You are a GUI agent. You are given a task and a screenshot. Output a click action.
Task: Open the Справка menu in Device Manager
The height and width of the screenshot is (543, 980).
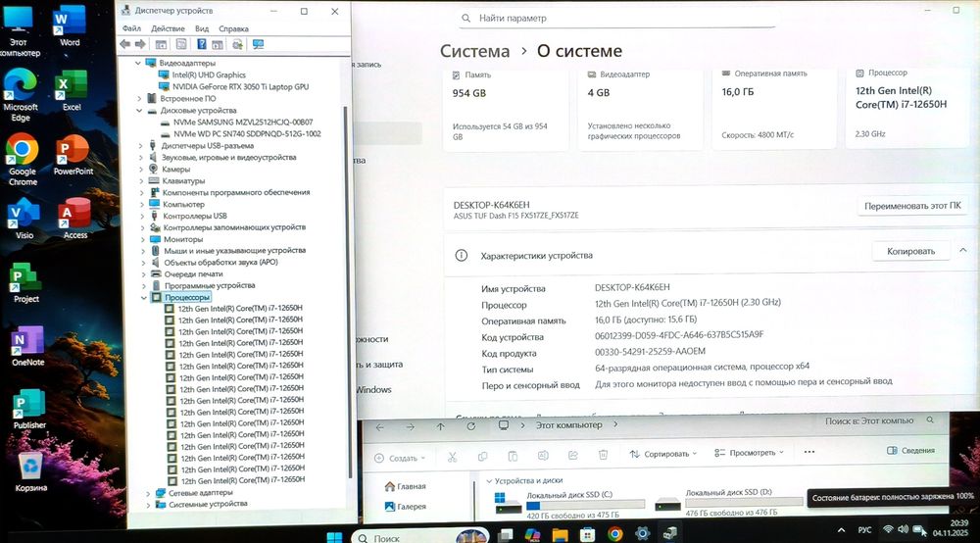[x=233, y=28]
